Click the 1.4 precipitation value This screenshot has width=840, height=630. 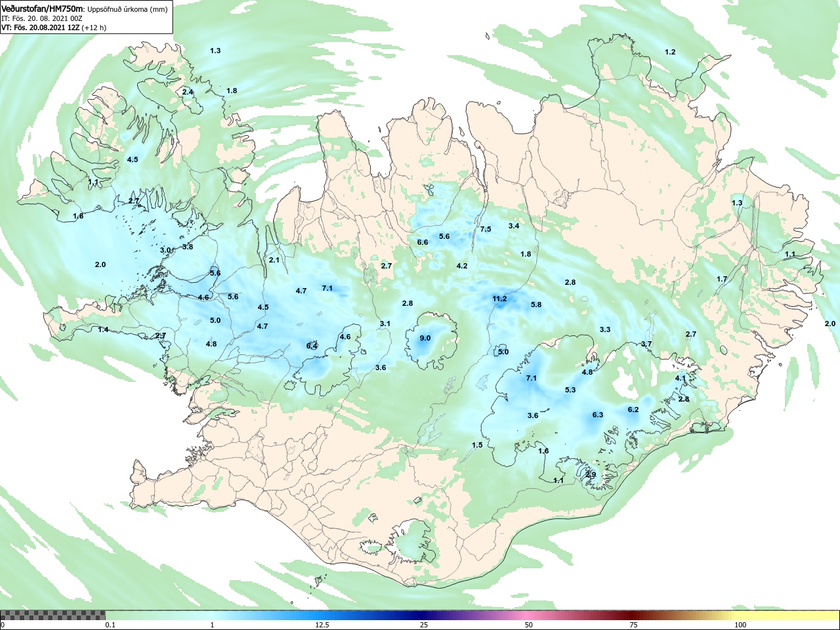click(x=104, y=329)
